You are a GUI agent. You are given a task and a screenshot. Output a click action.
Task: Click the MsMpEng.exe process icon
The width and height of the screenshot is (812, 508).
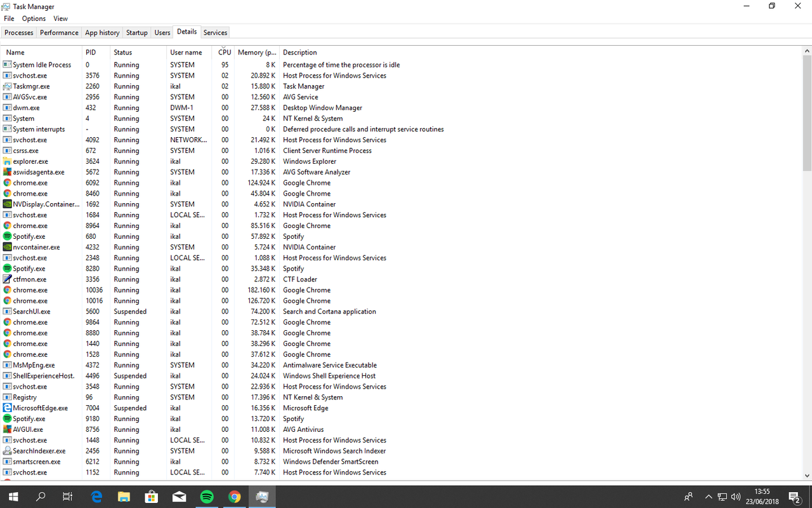click(x=8, y=365)
